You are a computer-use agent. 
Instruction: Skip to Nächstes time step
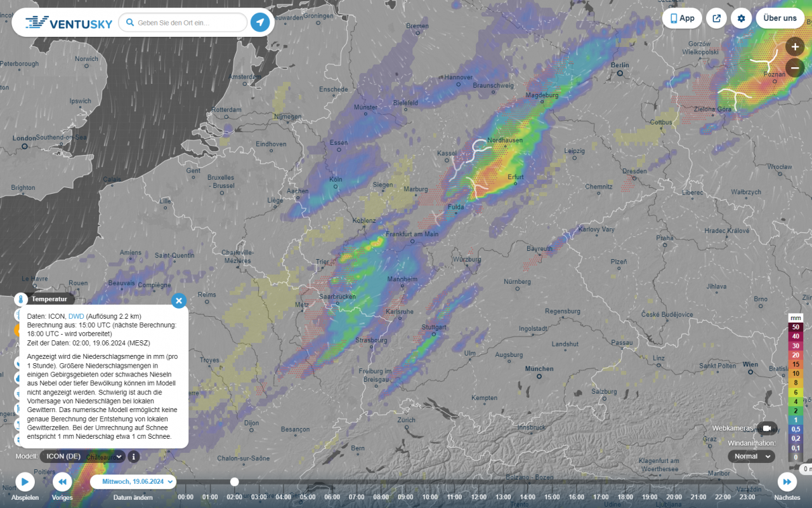point(787,481)
